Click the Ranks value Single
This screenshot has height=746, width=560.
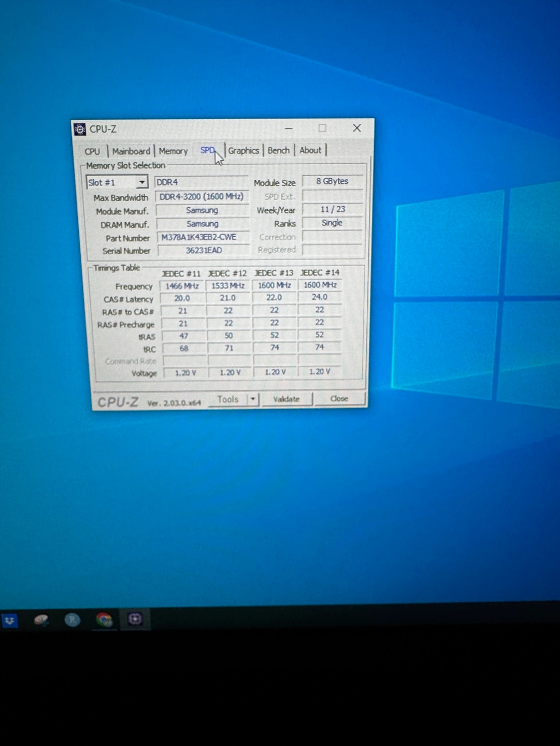point(332,223)
